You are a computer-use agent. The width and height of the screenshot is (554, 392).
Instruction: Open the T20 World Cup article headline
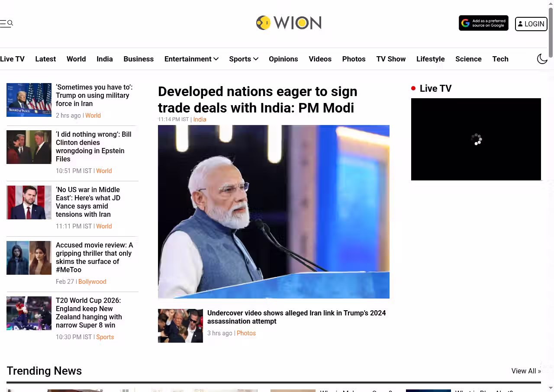point(89,312)
